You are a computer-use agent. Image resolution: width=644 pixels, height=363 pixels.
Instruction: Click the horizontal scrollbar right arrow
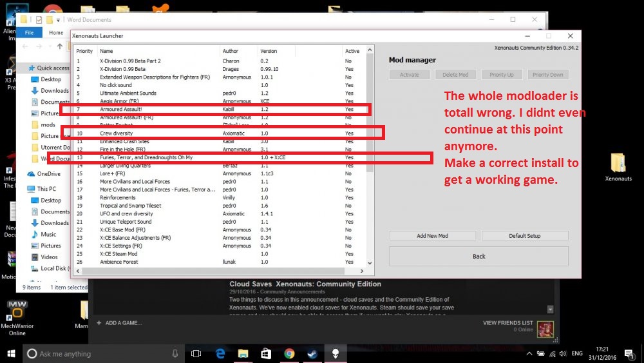click(x=362, y=271)
